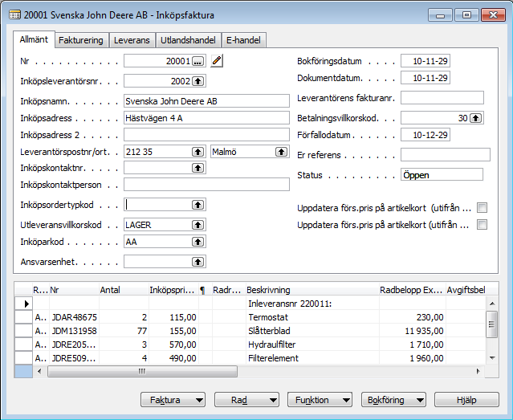The width and height of the screenshot is (513, 420).
Task: Click the Leverantörens fakturanr input field
Action: (x=442, y=98)
